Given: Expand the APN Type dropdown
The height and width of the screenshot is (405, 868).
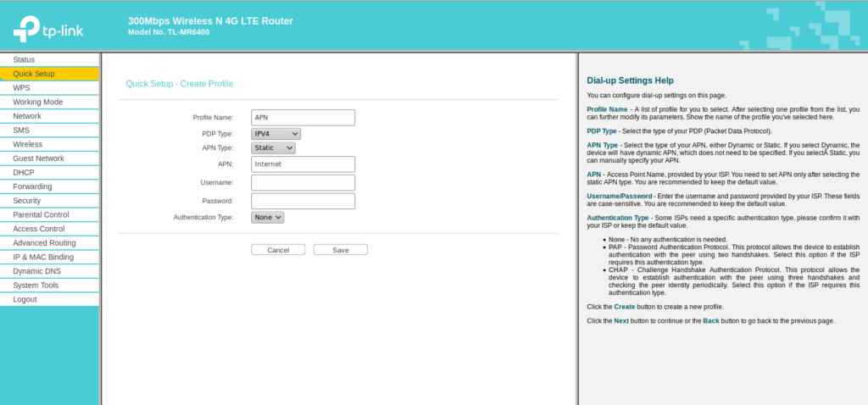Looking at the screenshot, I should [273, 148].
